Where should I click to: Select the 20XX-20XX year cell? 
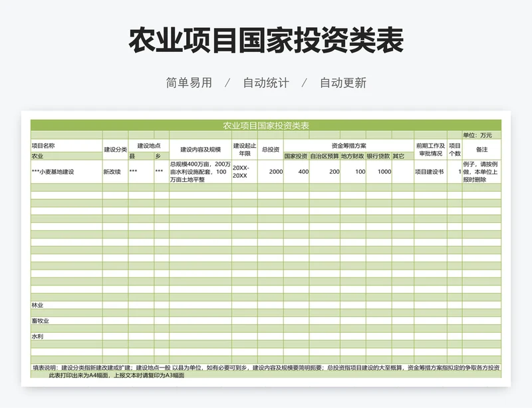(x=245, y=172)
